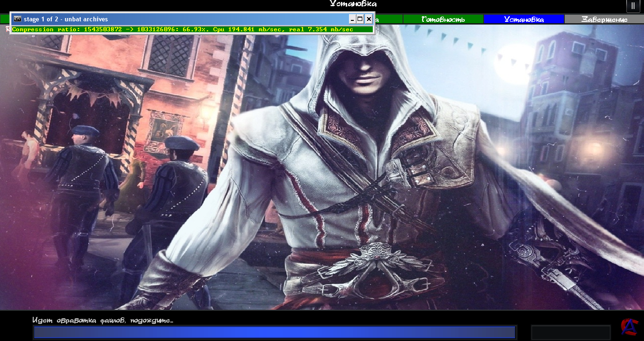Maximize the unbat archives console window
Image resolution: width=644 pixels, height=341 pixels.
click(360, 19)
